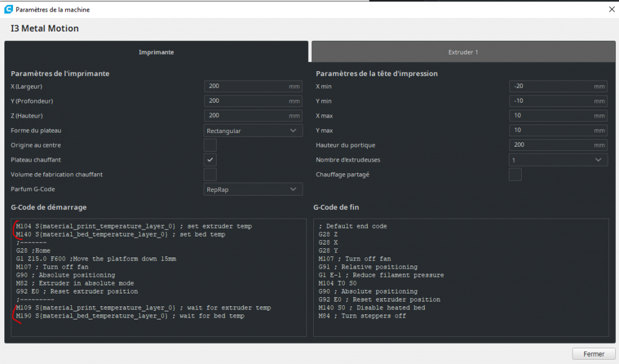Viewport: 619px width, 364px height.
Task: Click the M104 line in start G-Code
Action: [x=134, y=226]
